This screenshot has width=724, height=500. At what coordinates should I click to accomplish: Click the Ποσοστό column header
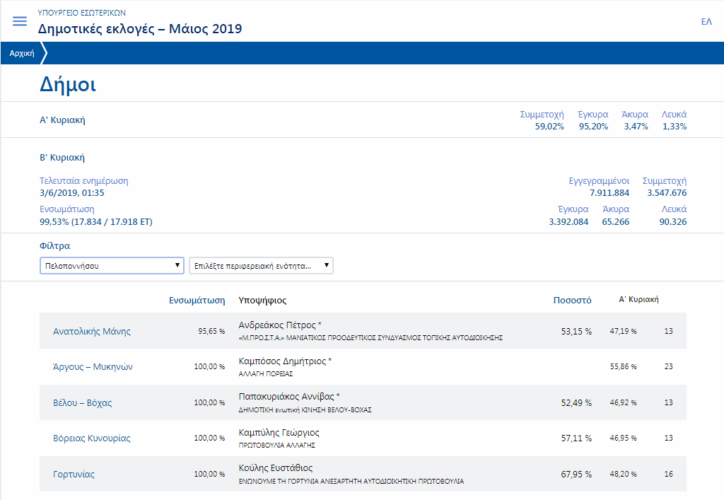pos(572,301)
